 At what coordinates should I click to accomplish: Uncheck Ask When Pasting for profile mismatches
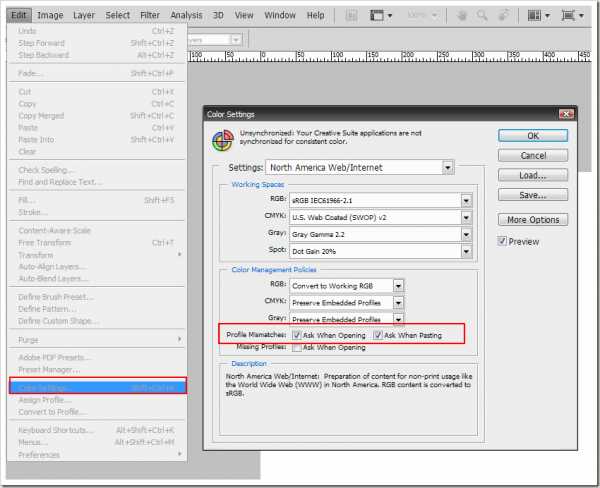(377, 334)
